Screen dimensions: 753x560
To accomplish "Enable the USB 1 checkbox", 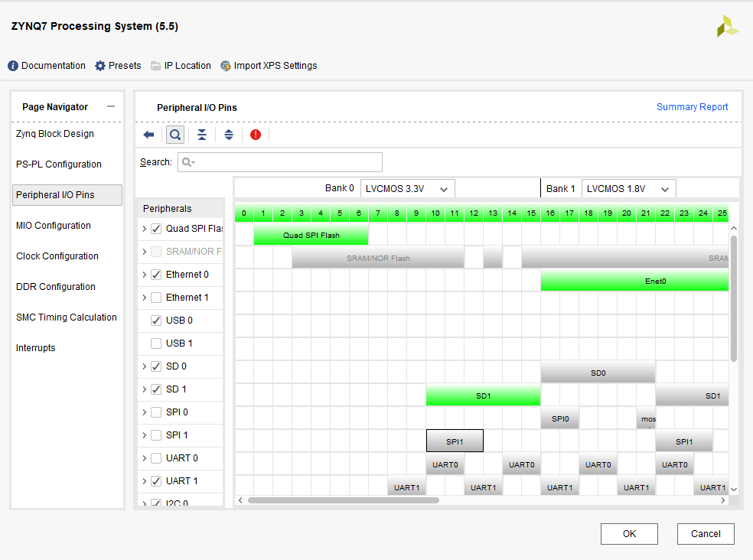I will click(x=156, y=343).
